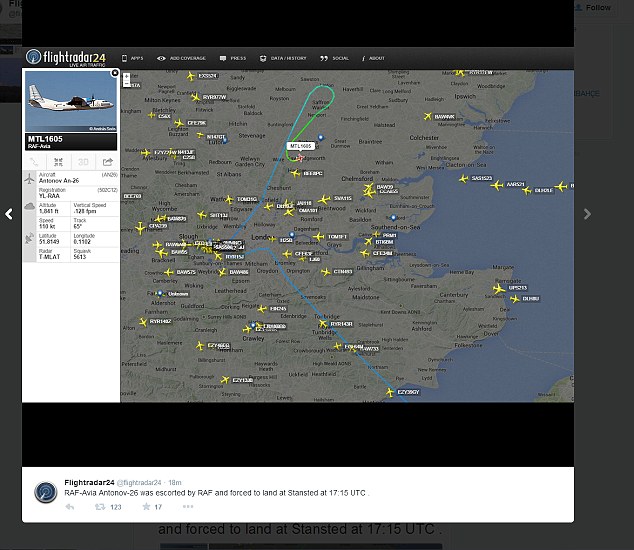Select the UPS213 plane icon
Viewport: 634px width, 550px height.
499,289
